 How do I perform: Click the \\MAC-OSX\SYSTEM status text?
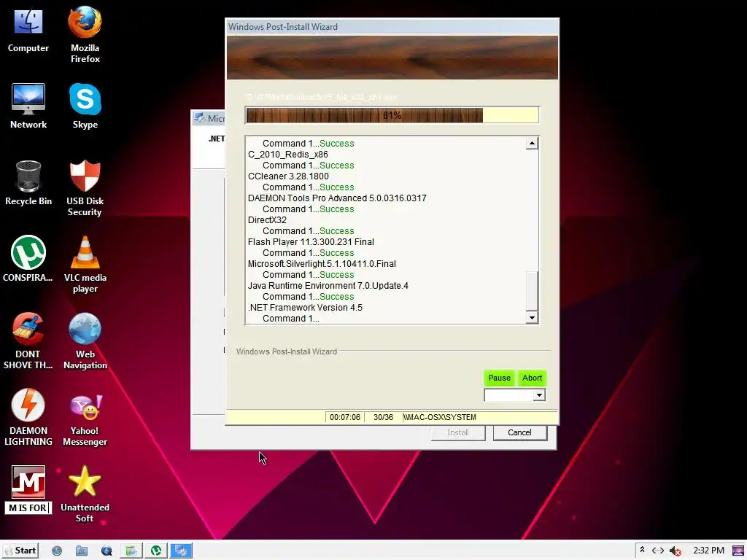[439, 417]
